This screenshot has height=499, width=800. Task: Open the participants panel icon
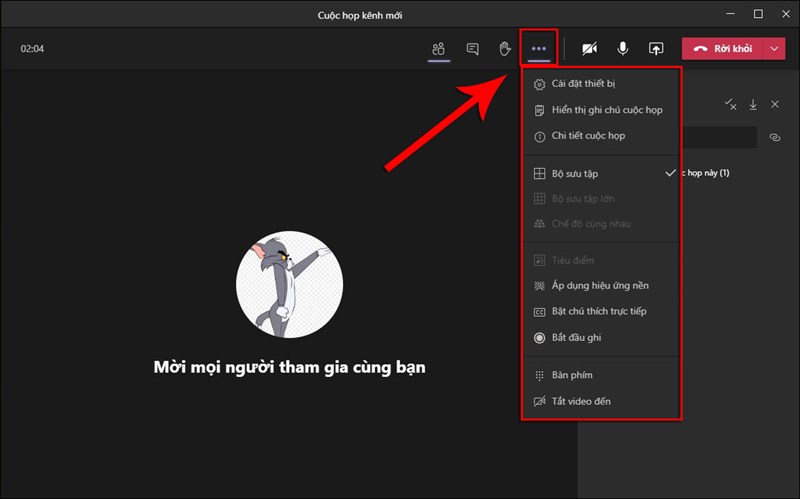[x=438, y=49]
